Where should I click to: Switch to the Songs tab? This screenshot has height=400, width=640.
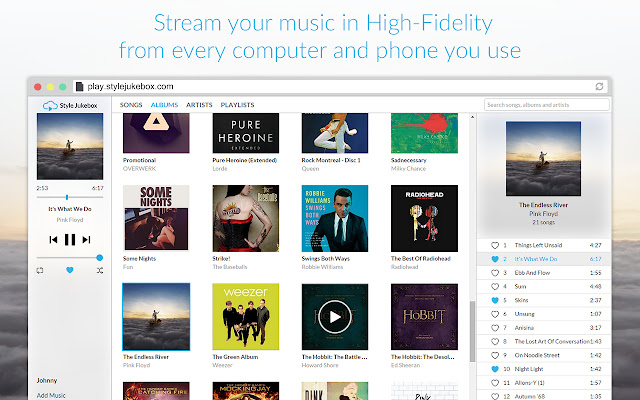[x=131, y=105]
